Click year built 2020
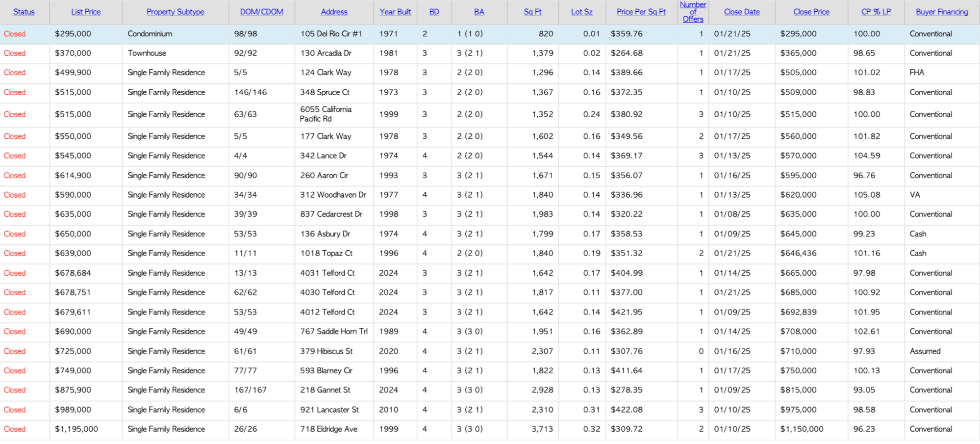This screenshot has width=980, height=444. click(x=389, y=351)
